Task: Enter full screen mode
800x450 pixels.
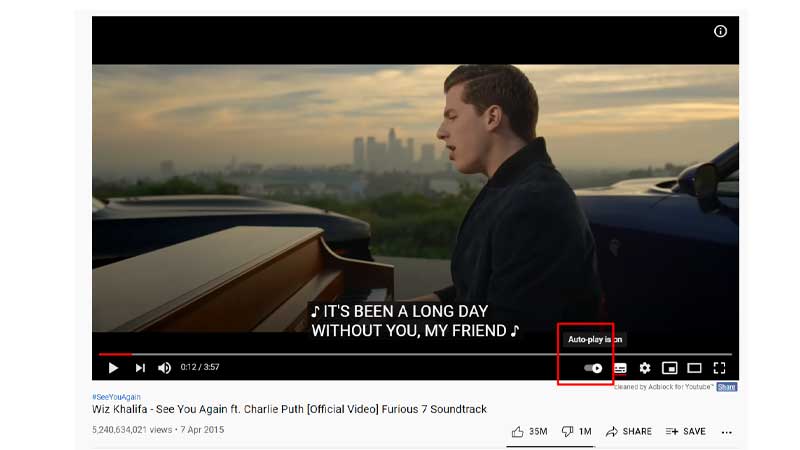Action: tap(719, 368)
